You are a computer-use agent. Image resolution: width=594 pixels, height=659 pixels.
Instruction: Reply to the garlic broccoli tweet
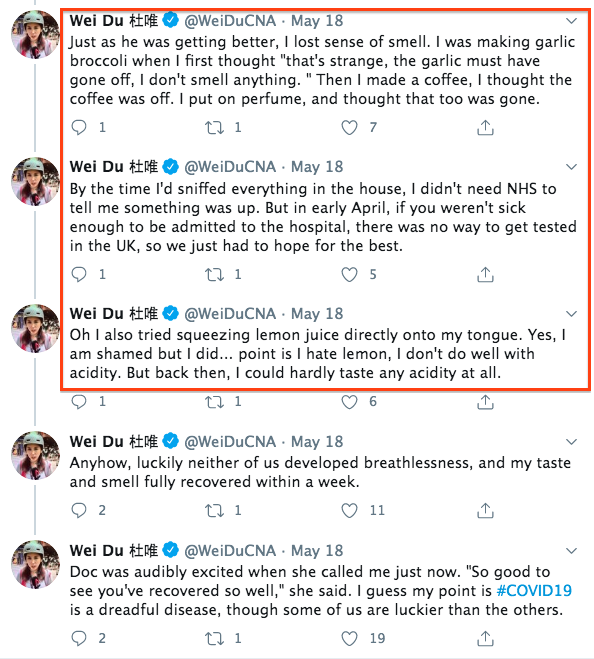(79, 127)
